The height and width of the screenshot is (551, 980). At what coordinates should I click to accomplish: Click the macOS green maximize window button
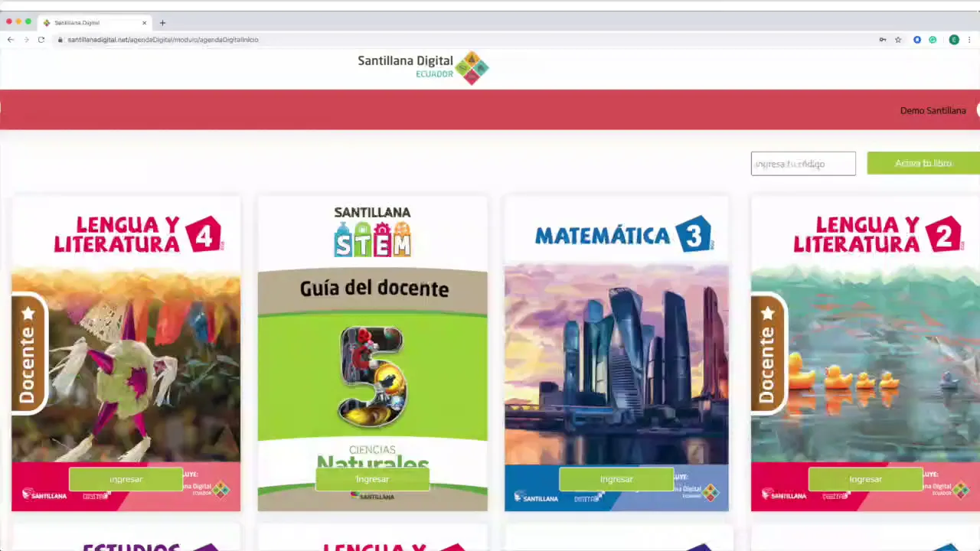(28, 22)
